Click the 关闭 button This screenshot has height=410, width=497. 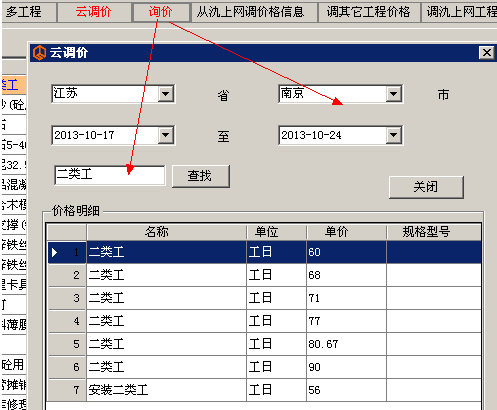coord(426,187)
